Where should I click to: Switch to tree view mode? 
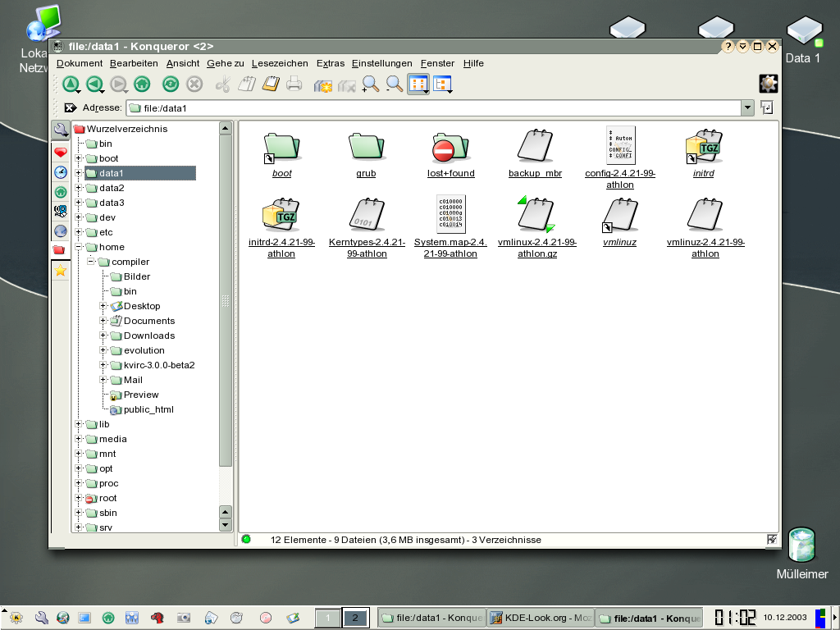point(442,84)
